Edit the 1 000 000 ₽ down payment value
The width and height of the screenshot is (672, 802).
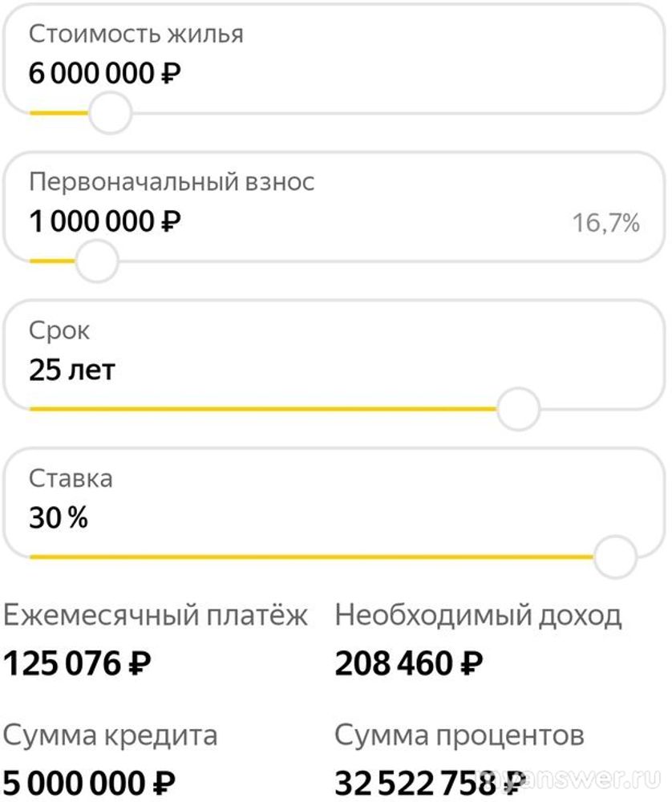pyautogui.click(x=105, y=221)
